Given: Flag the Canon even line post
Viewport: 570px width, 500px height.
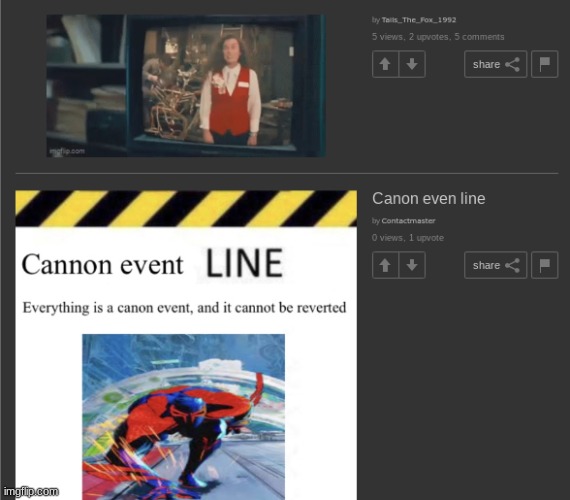Looking at the screenshot, I should tap(545, 265).
